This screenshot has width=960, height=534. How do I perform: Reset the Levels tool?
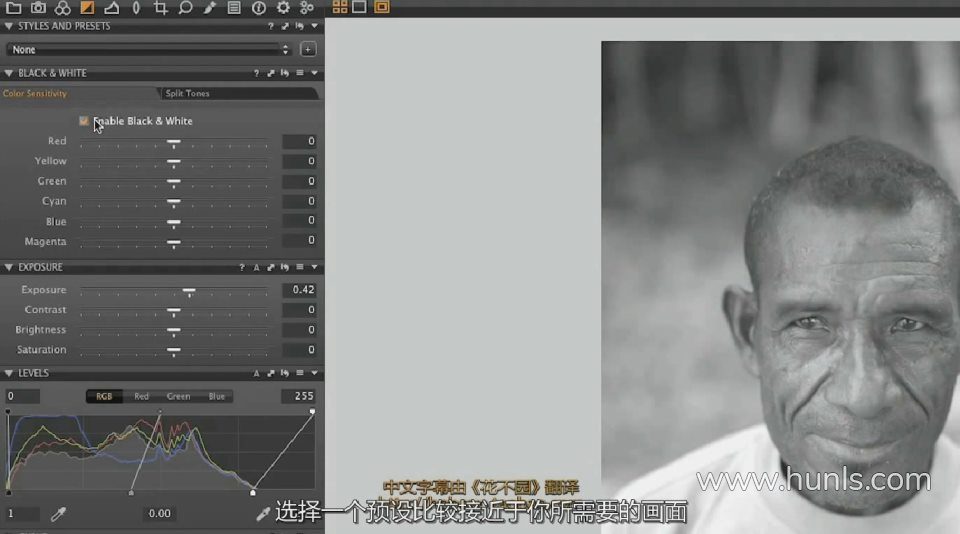coord(285,373)
